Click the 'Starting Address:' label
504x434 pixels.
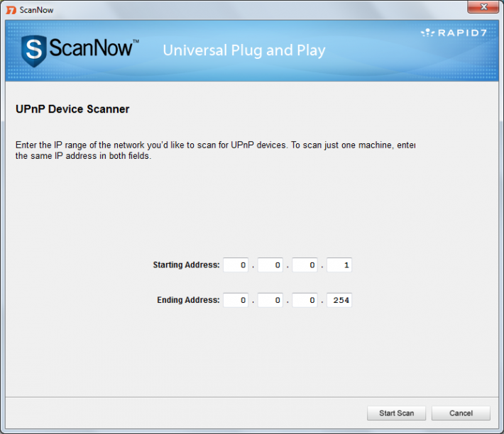186,265
